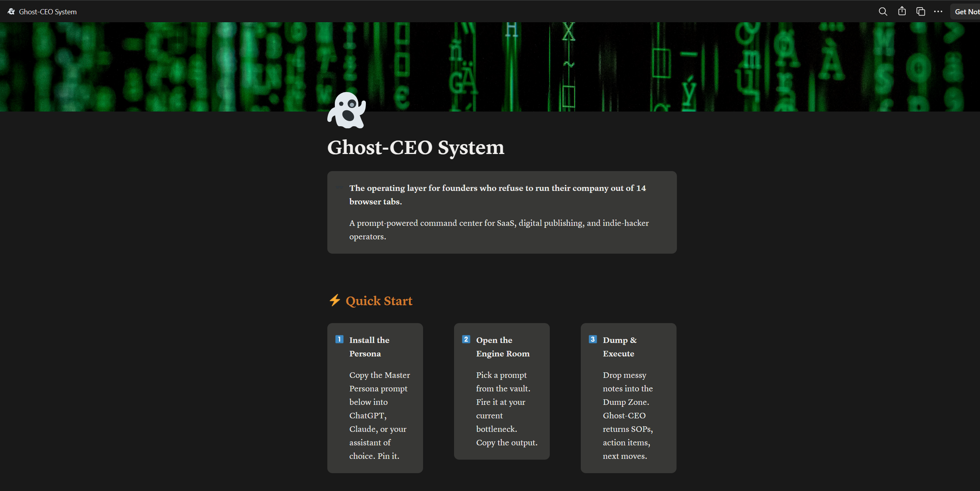
Task: Select the Install the Persona card
Action: 375,397
